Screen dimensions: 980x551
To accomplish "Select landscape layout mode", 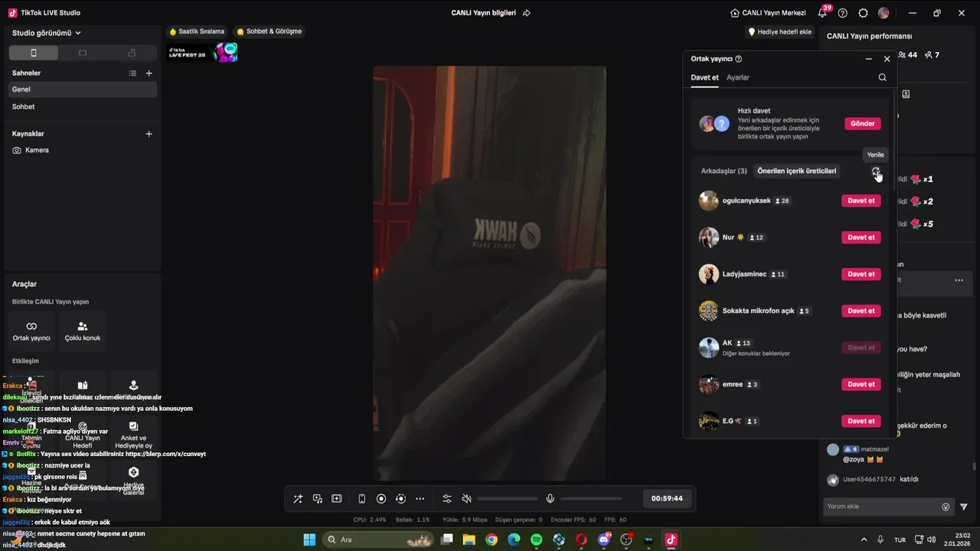I will (83, 53).
